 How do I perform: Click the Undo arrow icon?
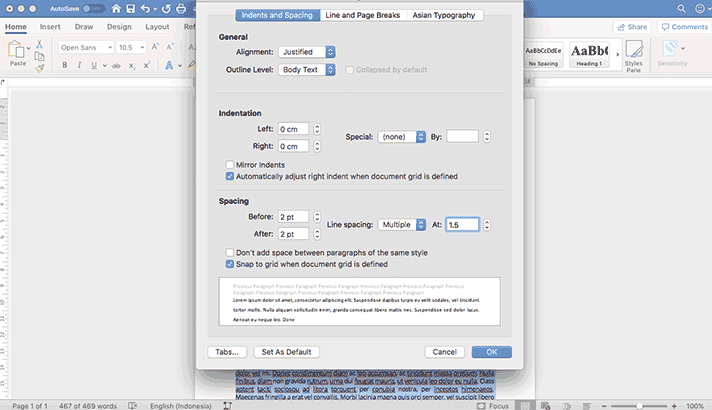click(145, 8)
